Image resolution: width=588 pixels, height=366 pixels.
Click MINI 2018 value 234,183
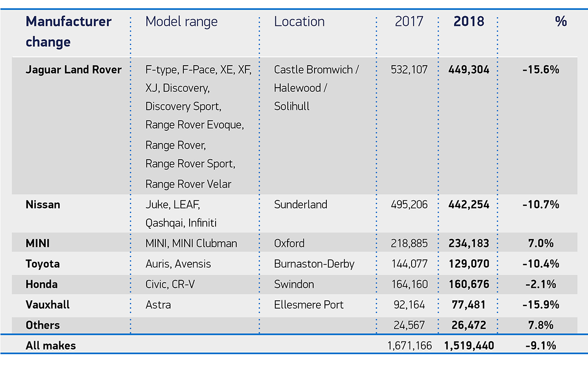tap(469, 243)
